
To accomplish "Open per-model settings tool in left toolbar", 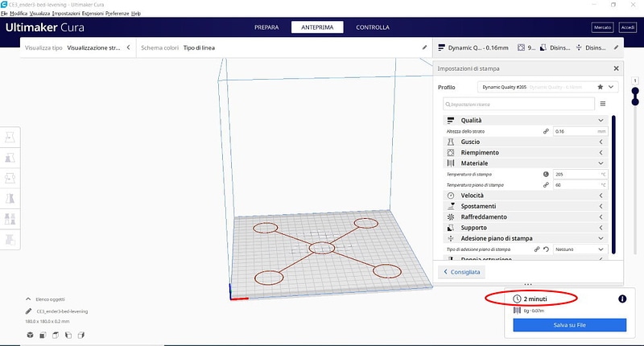I will [10, 219].
